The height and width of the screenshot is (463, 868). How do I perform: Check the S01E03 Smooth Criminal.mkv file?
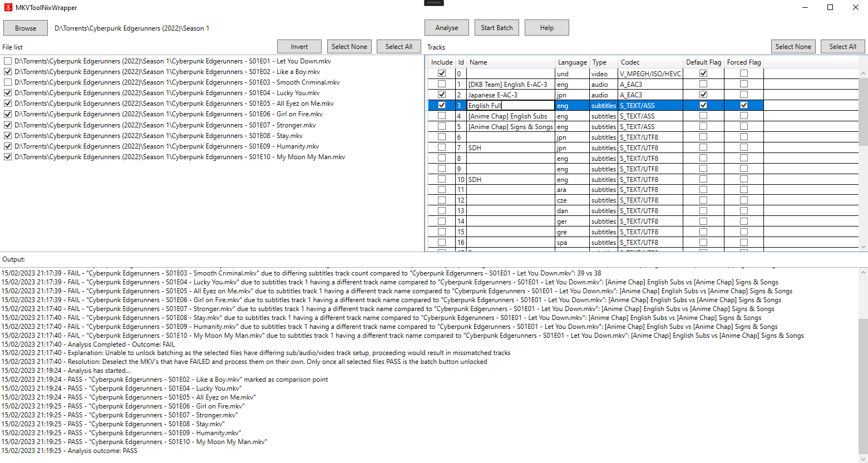click(8, 82)
